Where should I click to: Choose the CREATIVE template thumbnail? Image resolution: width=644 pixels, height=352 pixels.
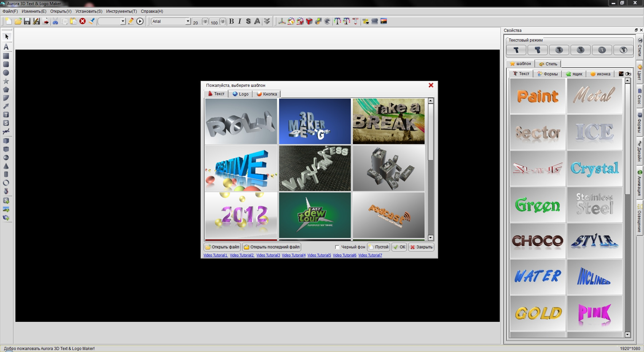(x=241, y=168)
